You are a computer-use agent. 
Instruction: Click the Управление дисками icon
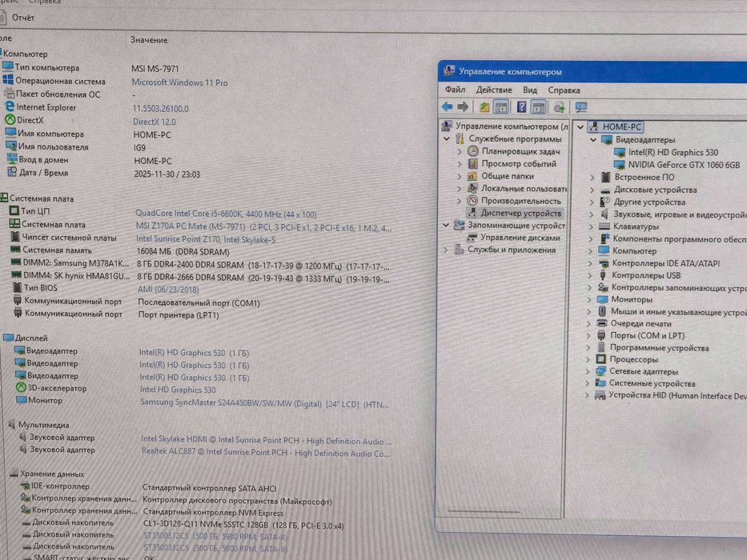[472, 237]
